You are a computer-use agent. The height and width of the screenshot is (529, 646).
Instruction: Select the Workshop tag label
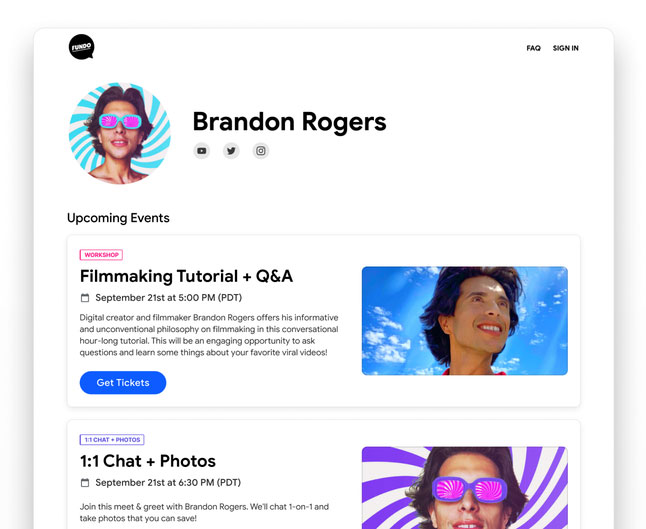[x=101, y=255]
